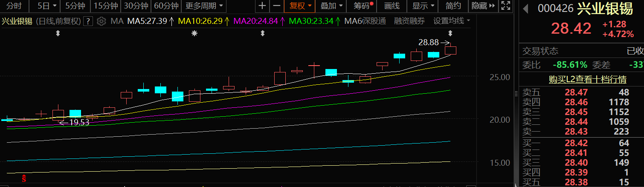Click the question mark help icon
644x187 pixels.
88,21
